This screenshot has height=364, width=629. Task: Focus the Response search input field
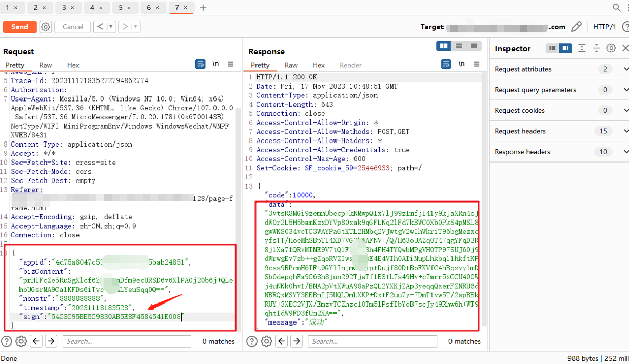[x=372, y=341]
